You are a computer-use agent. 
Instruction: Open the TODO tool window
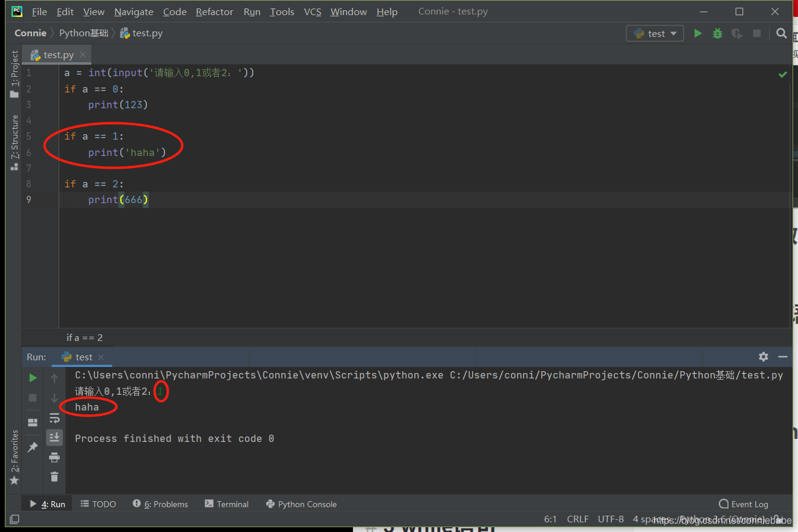point(98,504)
